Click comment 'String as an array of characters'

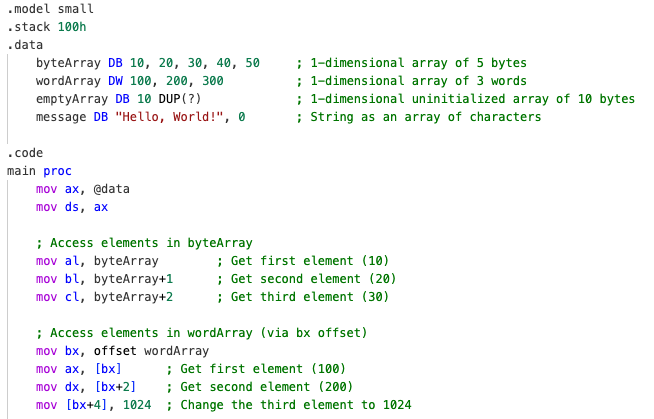coord(425,117)
